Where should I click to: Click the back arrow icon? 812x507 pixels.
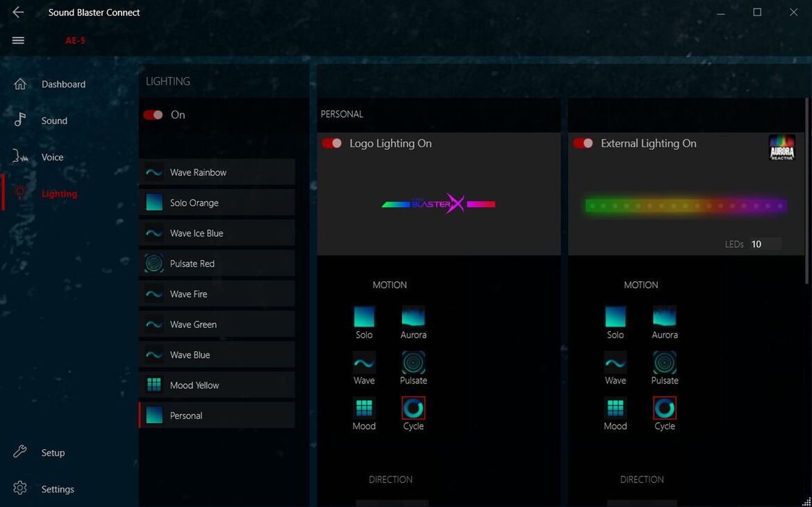click(x=18, y=12)
